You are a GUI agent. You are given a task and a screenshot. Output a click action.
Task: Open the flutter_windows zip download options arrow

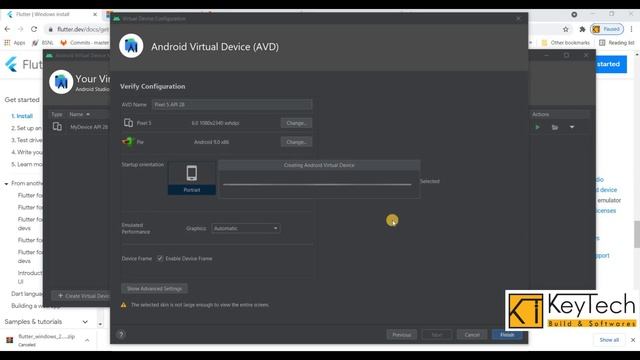pyautogui.click(x=87, y=340)
